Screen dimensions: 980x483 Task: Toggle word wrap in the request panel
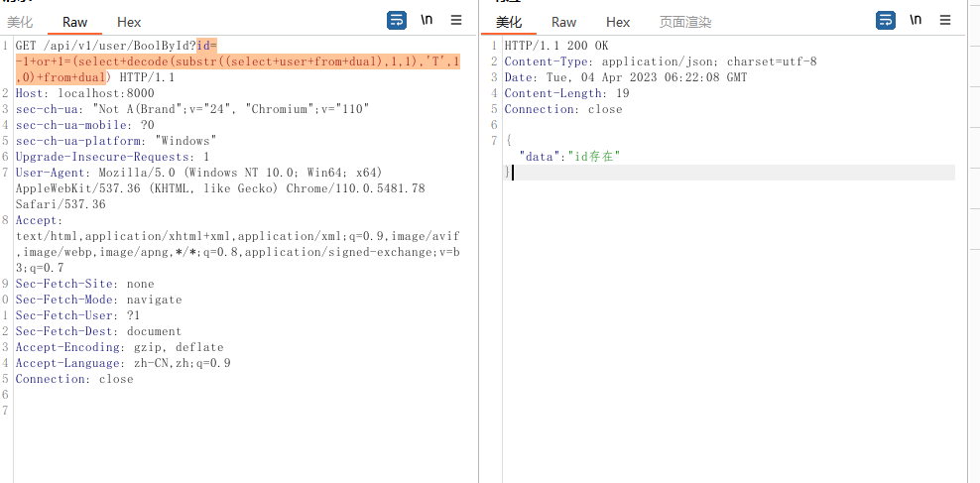coord(397,20)
